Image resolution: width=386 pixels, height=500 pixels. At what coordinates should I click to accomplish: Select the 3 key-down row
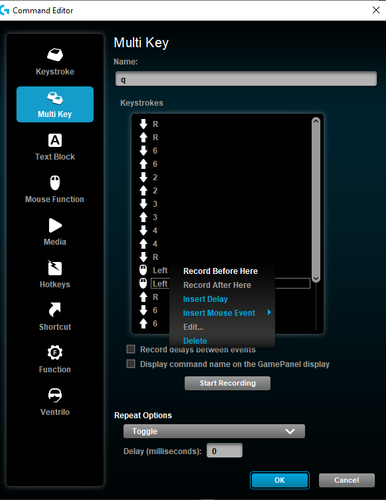(x=223, y=204)
